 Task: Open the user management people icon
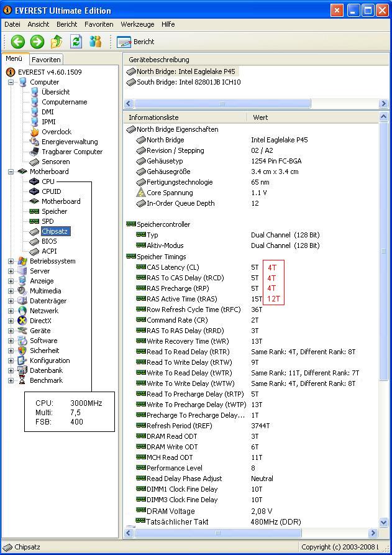tap(95, 42)
